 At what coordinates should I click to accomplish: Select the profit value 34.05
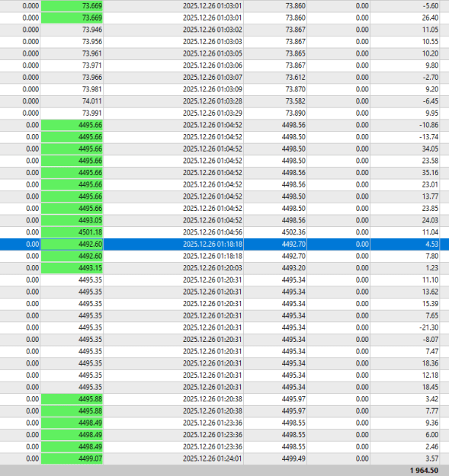tap(430, 149)
